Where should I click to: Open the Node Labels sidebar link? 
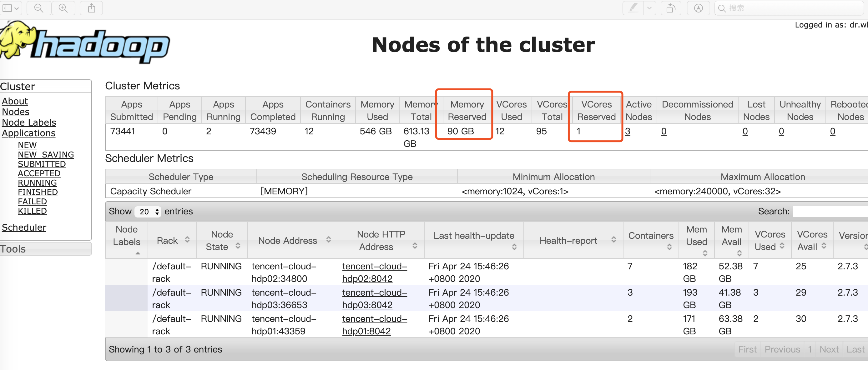[29, 122]
